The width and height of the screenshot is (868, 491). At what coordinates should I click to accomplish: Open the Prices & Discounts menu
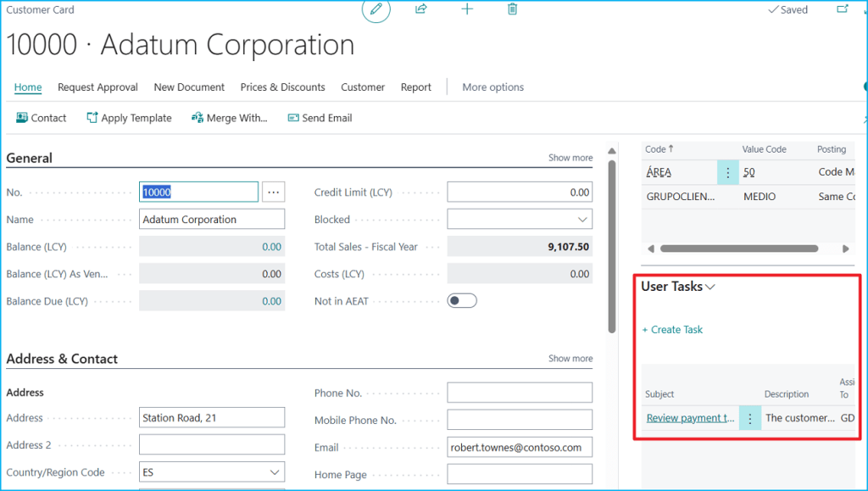[x=282, y=87]
